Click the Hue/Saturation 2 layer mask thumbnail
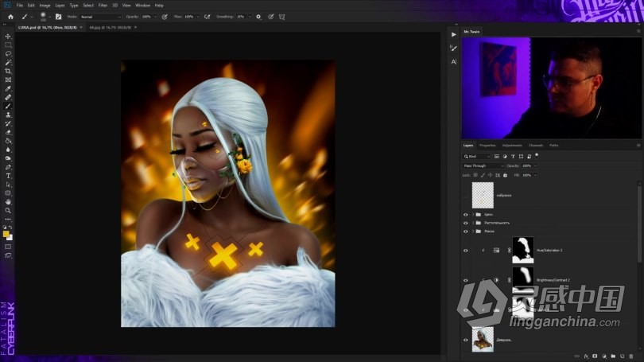The height and width of the screenshot is (362, 644). click(523, 250)
